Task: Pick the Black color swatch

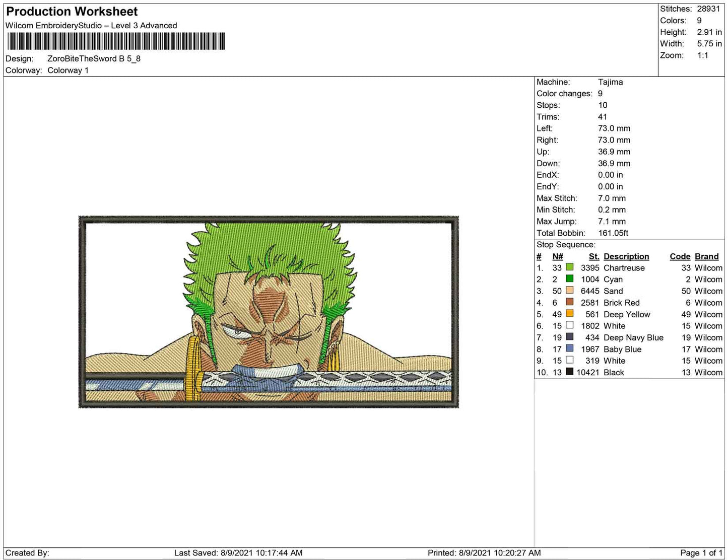Action: (569, 372)
